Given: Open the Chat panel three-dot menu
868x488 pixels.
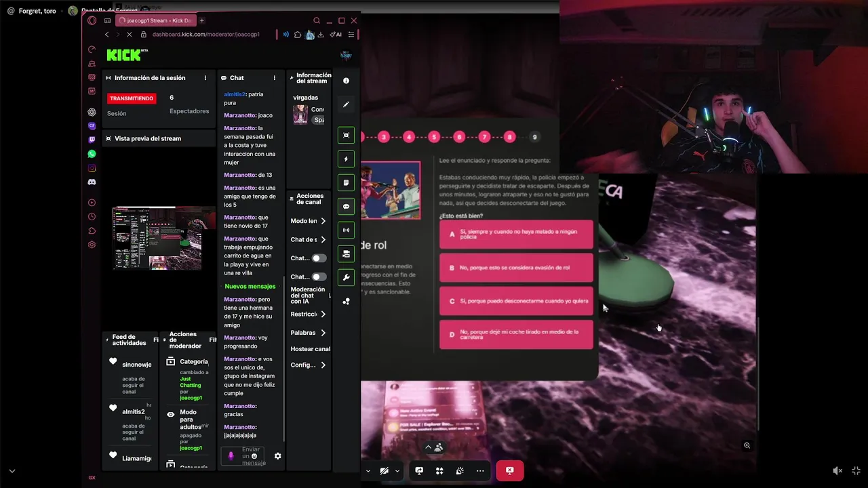Looking at the screenshot, I should [x=275, y=78].
